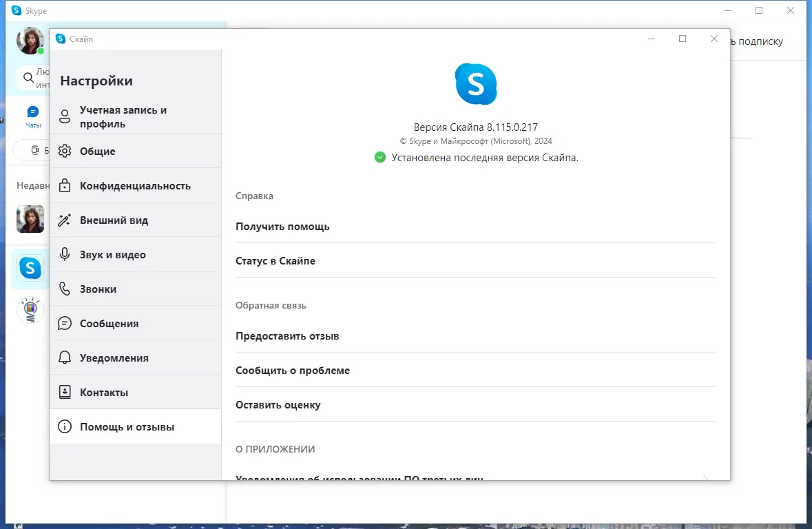Screen dimensions: 812x529
Task: Select the Звук и видео settings section
Action: pyautogui.click(x=136, y=254)
